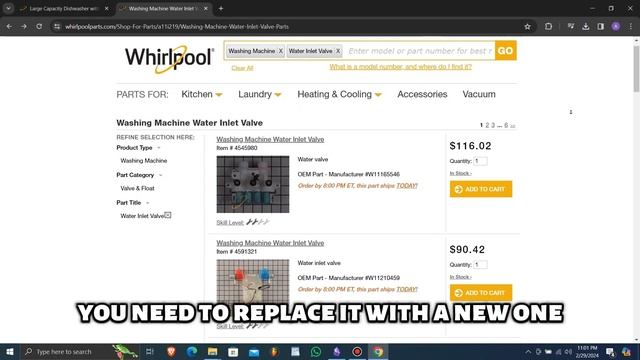This screenshot has width=640, height=360.
Task: Click the address bar URL
Action: tap(177, 27)
